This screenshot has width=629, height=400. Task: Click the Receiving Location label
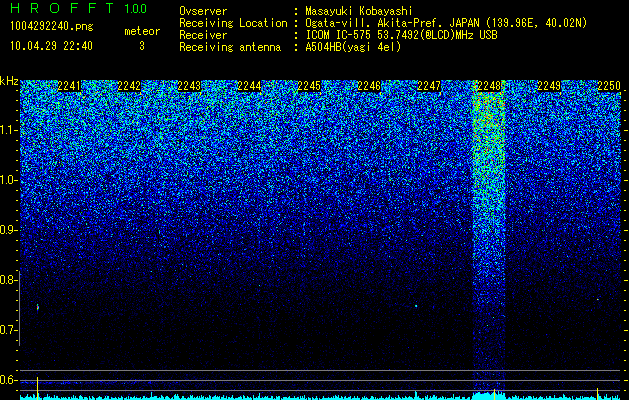coord(233,23)
